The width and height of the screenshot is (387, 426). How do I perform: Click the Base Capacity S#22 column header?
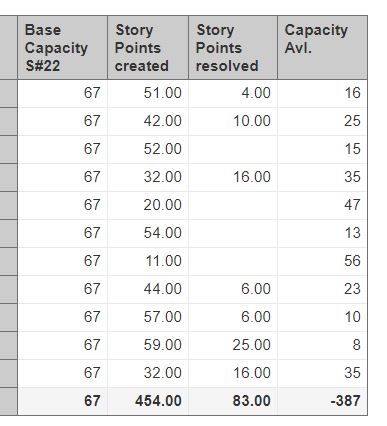pos(62,47)
